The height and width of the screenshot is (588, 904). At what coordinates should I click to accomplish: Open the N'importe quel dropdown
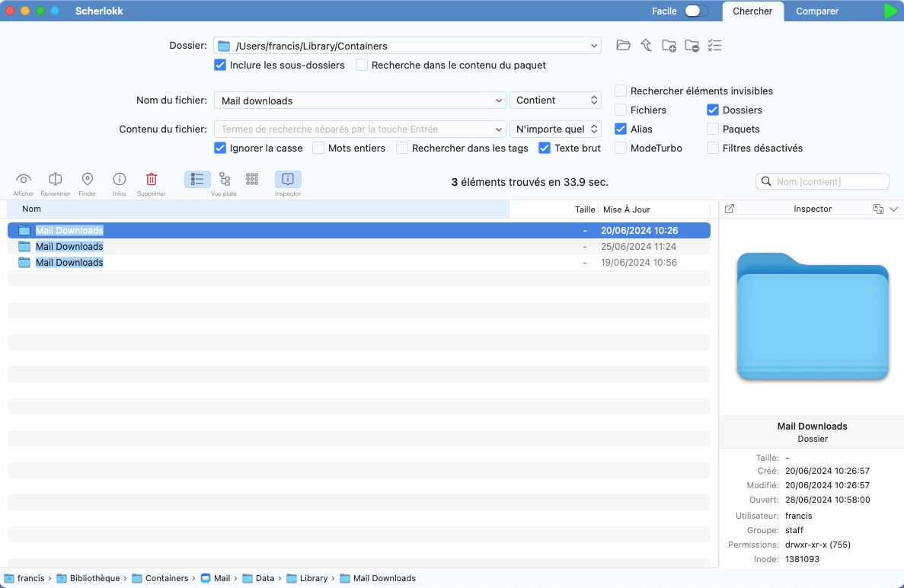click(x=555, y=129)
